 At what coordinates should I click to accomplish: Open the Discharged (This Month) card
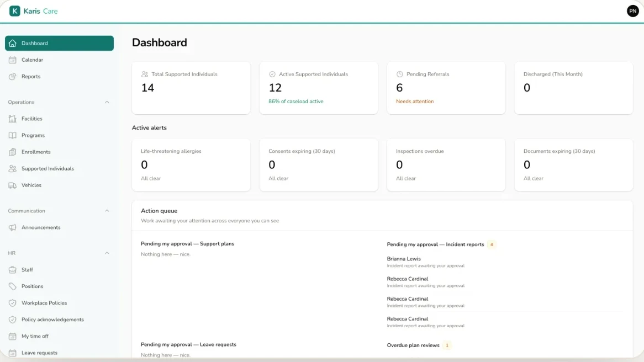574,88
